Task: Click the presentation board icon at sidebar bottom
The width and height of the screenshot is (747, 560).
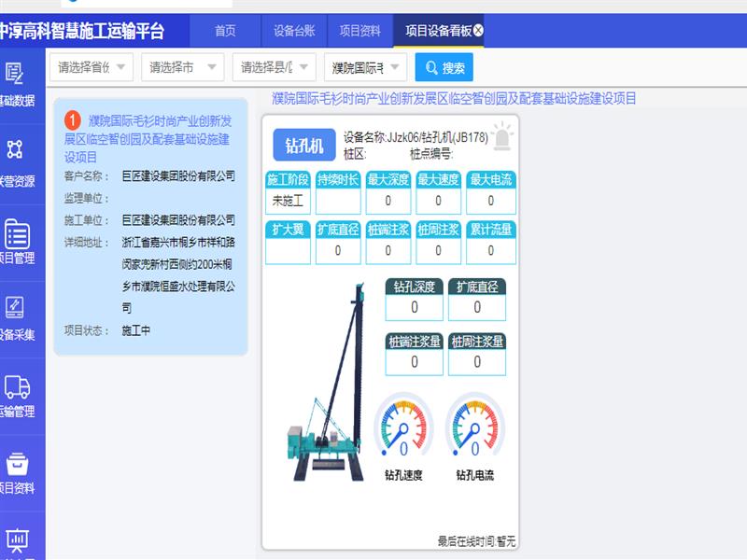Action: point(16,539)
